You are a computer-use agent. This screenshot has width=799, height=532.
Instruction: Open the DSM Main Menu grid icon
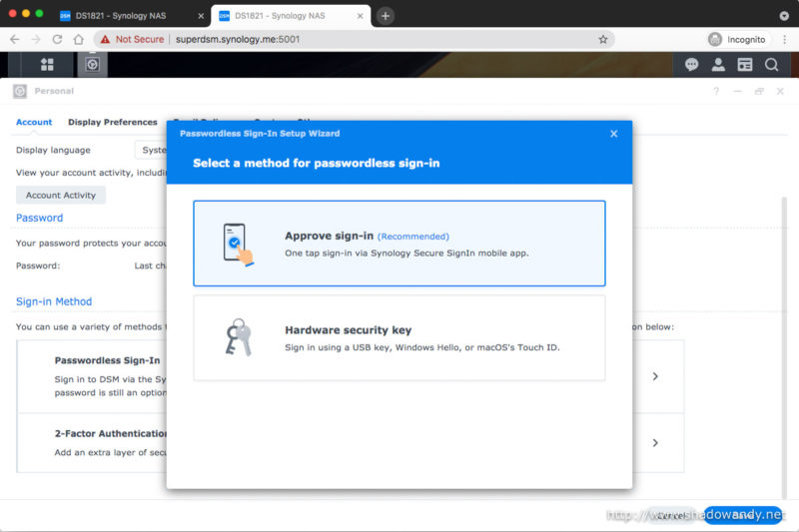47,65
